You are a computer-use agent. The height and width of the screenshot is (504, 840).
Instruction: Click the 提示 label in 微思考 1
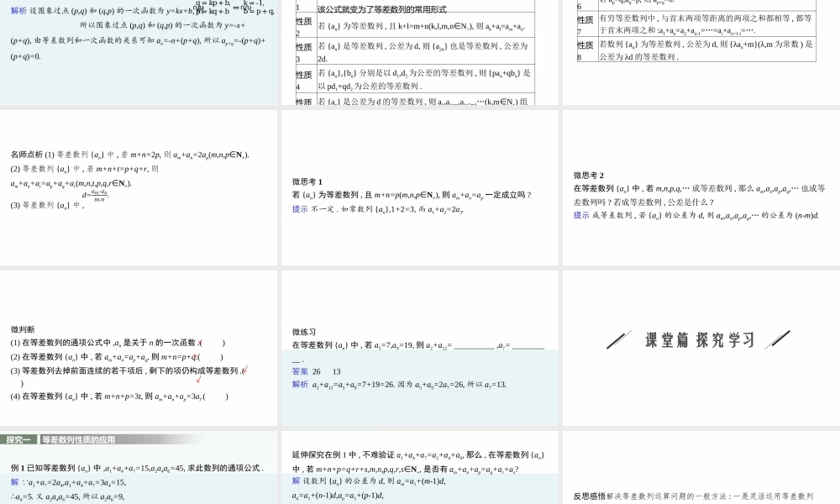300,209
